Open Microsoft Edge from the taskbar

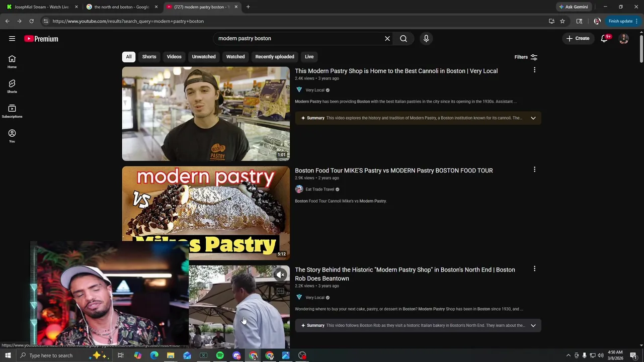[154, 355]
